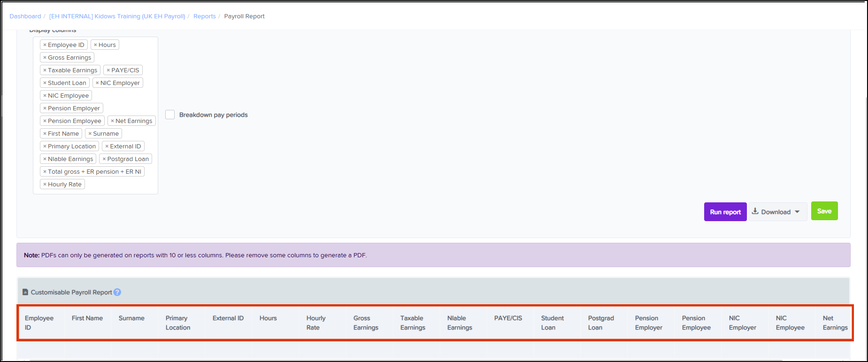This screenshot has width=868, height=362.
Task: Sort by Gross Earnings column header
Action: click(366, 323)
